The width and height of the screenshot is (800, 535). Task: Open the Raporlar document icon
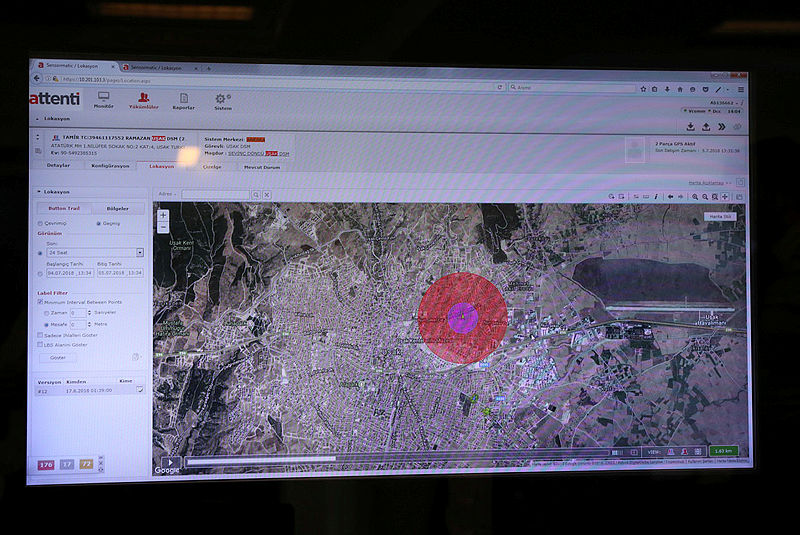(x=184, y=98)
